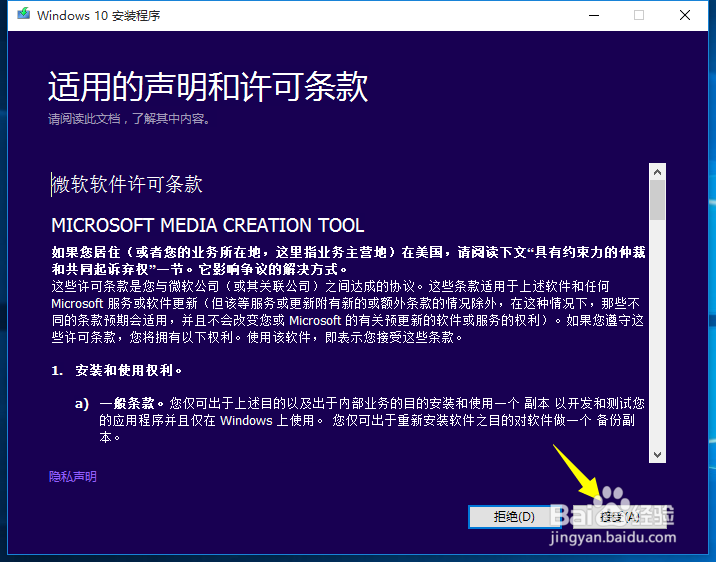Click the license scrollbar down arrow
This screenshot has height=562, width=716.
(x=657, y=455)
